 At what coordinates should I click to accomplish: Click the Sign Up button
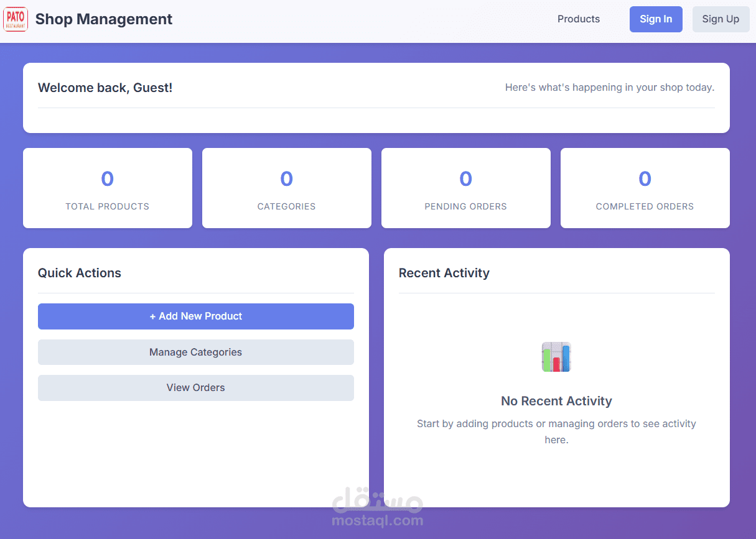point(721,19)
